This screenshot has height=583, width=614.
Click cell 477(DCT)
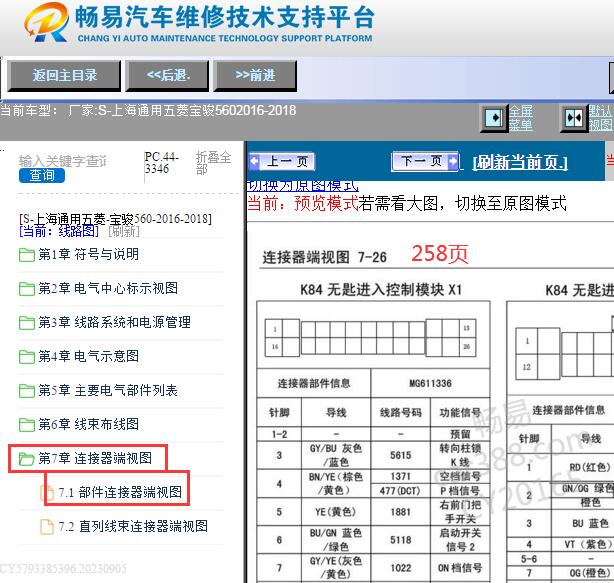tap(401, 491)
